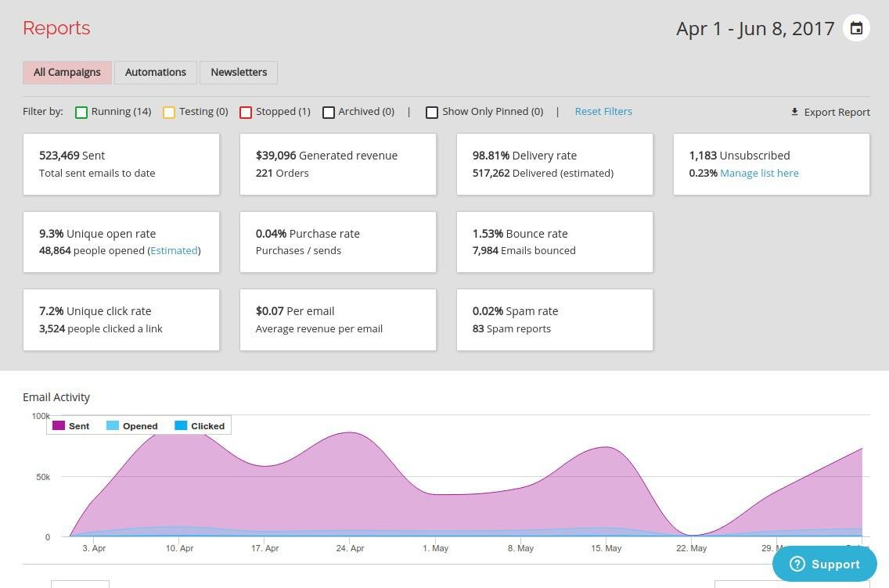
Task: Click the Export Report download icon
Action: [x=794, y=112]
